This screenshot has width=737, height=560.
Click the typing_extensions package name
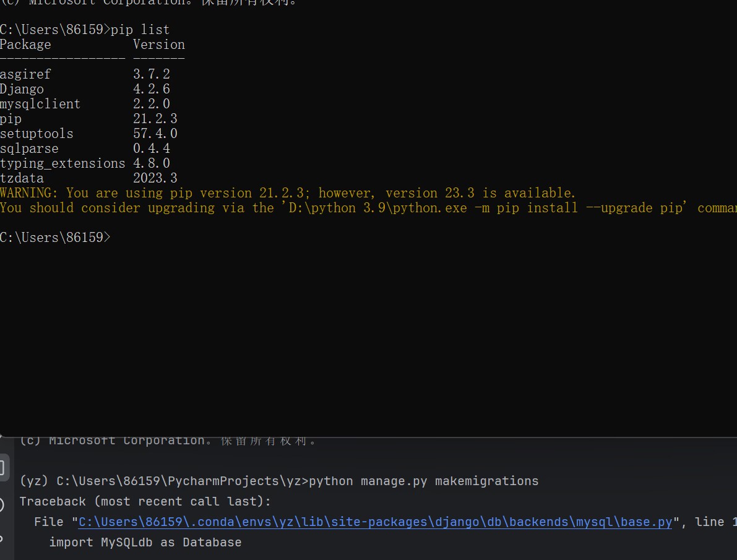click(62, 163)
